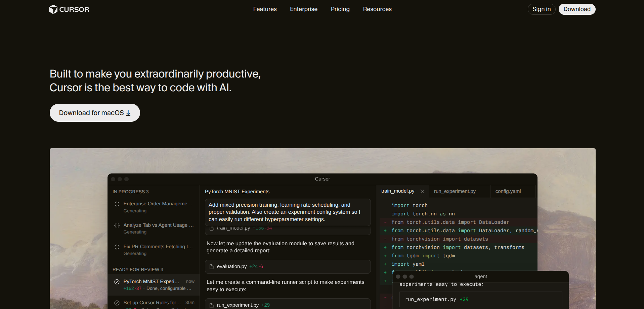Go to the Pricing page

click(x=340, y=9)
